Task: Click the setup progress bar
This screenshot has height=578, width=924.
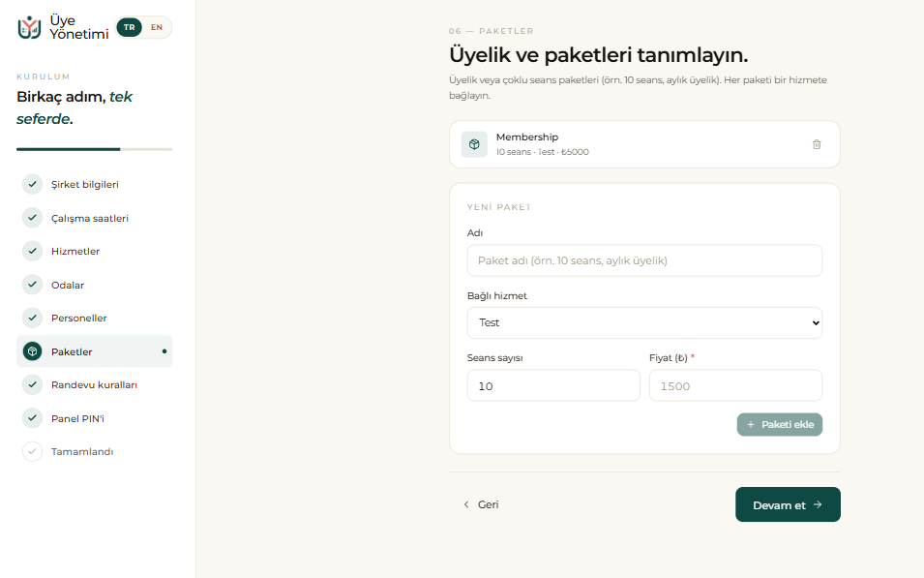Action: pyautogui.click(x=94, y=149)
